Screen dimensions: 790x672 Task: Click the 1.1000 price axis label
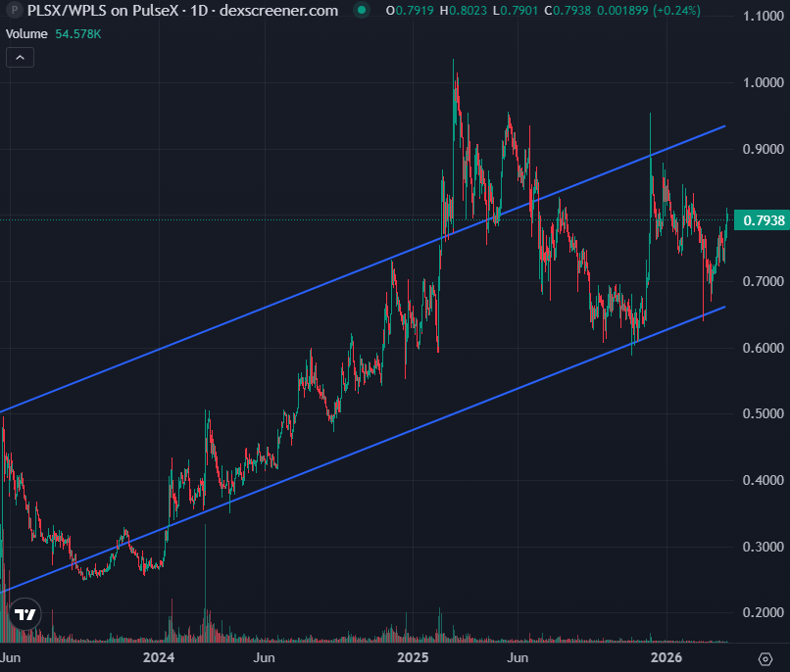point(763,16)
